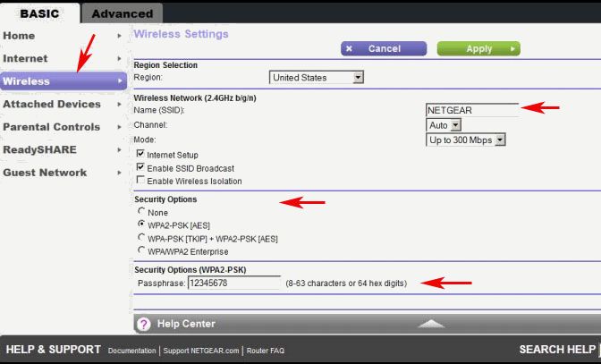Screen dimensions: 601x364
Task: Click the arrow icon on Apply button
Action: pos(512,49)
